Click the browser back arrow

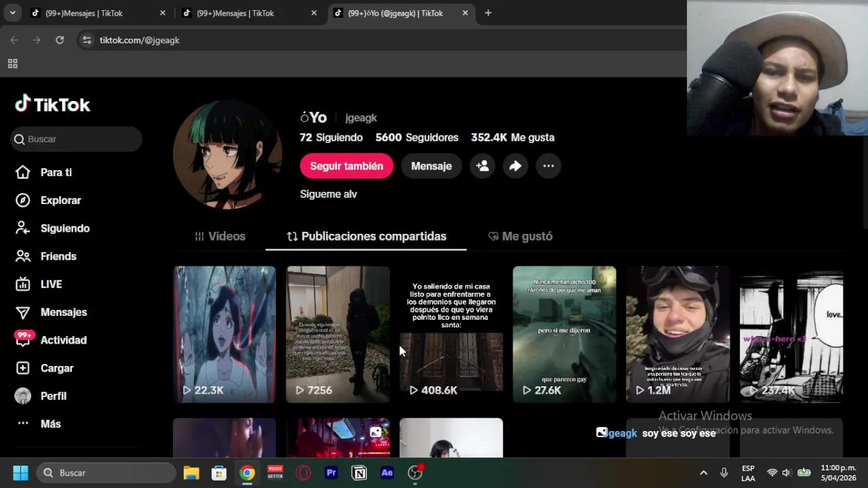point(14,40)
